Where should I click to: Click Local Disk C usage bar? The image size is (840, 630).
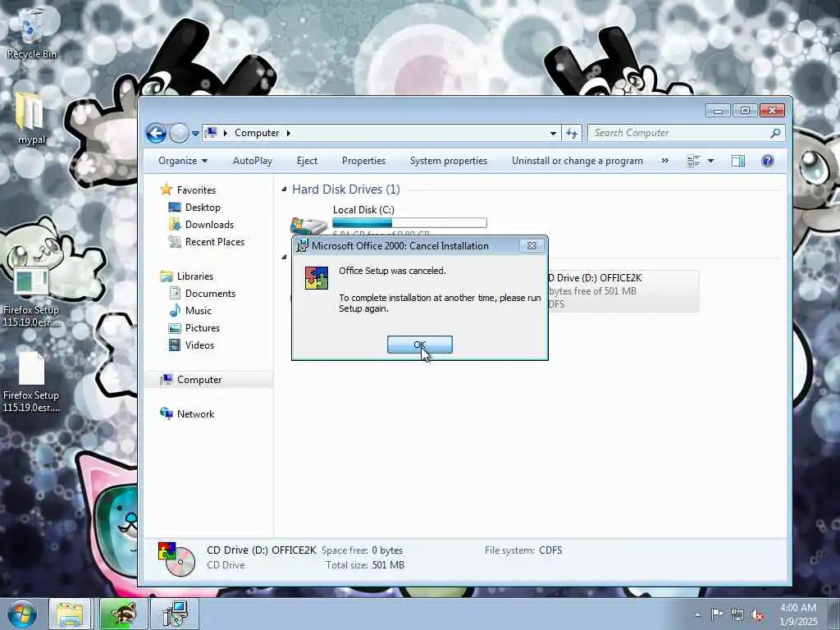point(409,223)
